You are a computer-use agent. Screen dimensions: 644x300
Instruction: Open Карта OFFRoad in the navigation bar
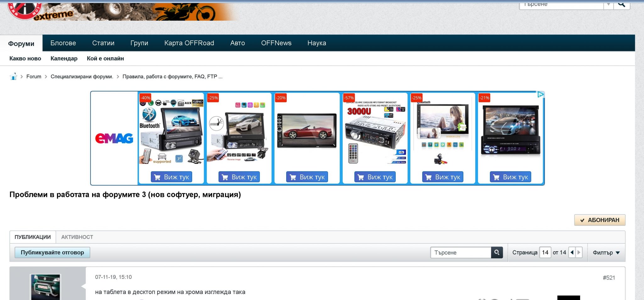[x=189, y=43]
